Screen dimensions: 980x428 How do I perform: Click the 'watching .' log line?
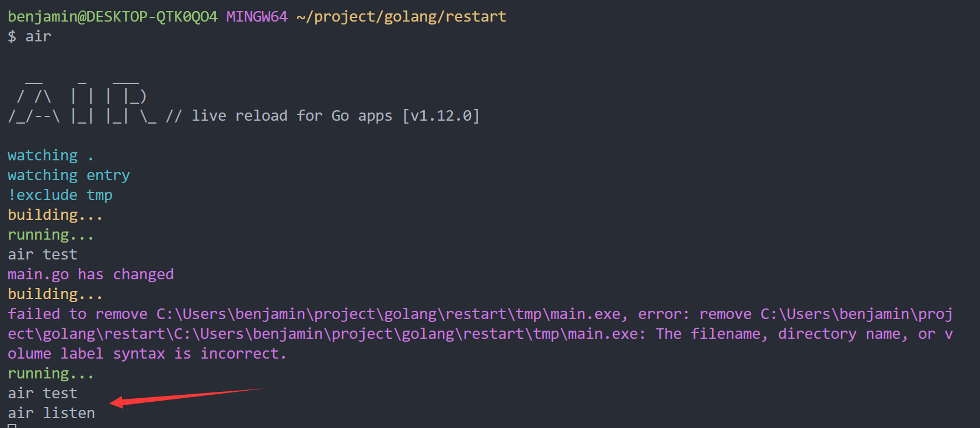(x=51, y=156)
